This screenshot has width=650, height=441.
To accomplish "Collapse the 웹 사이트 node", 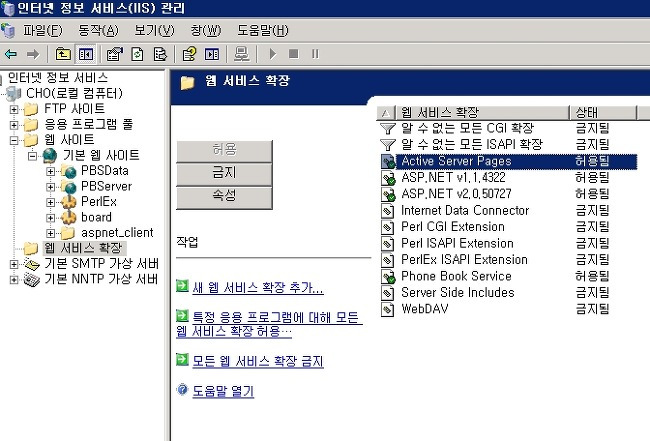I will 14,140.
